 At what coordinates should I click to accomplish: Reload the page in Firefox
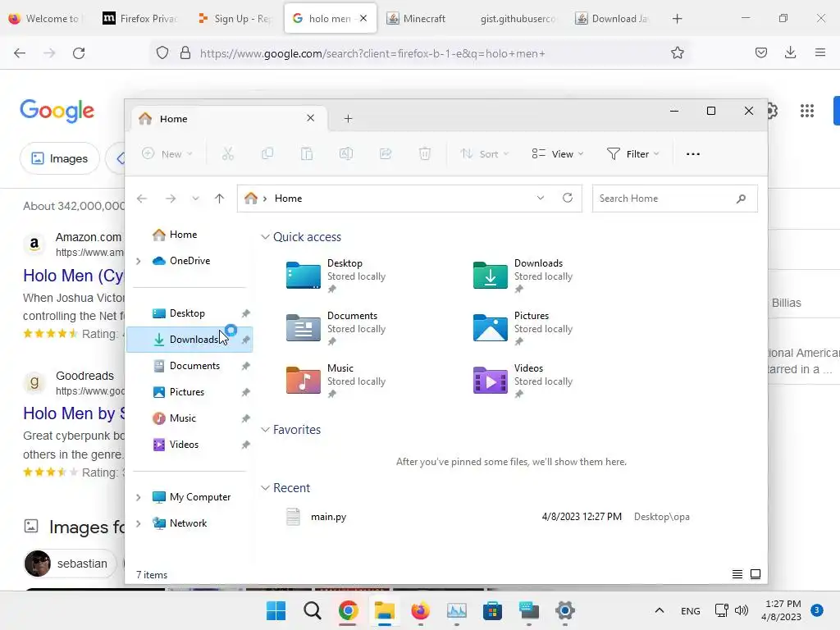click(79, 53)
